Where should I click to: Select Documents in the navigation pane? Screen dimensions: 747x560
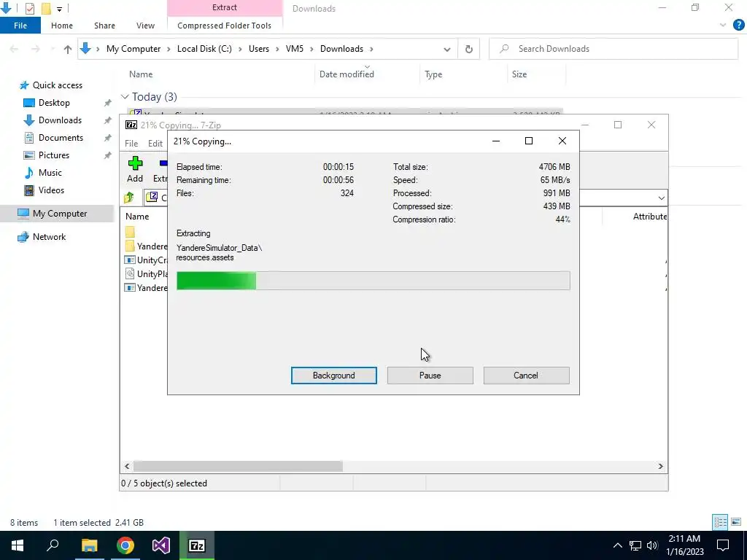tap(61, 138)
